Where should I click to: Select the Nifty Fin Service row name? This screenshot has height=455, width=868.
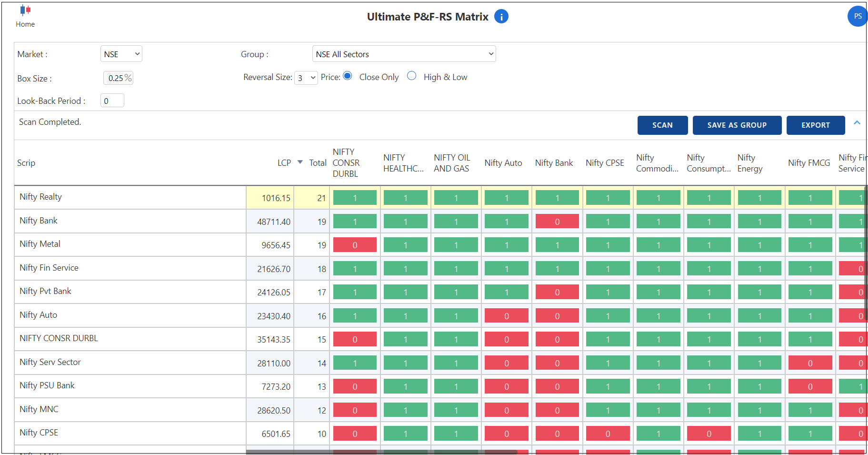tap(49, 268)
